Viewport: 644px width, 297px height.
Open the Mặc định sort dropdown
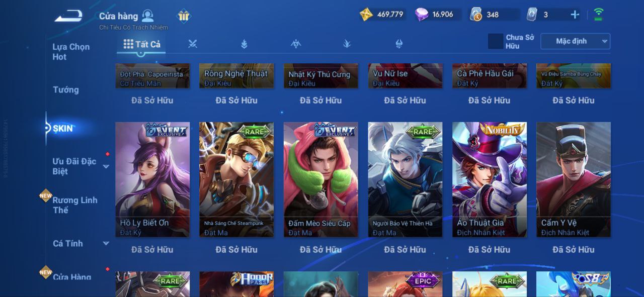pos(575,41)
